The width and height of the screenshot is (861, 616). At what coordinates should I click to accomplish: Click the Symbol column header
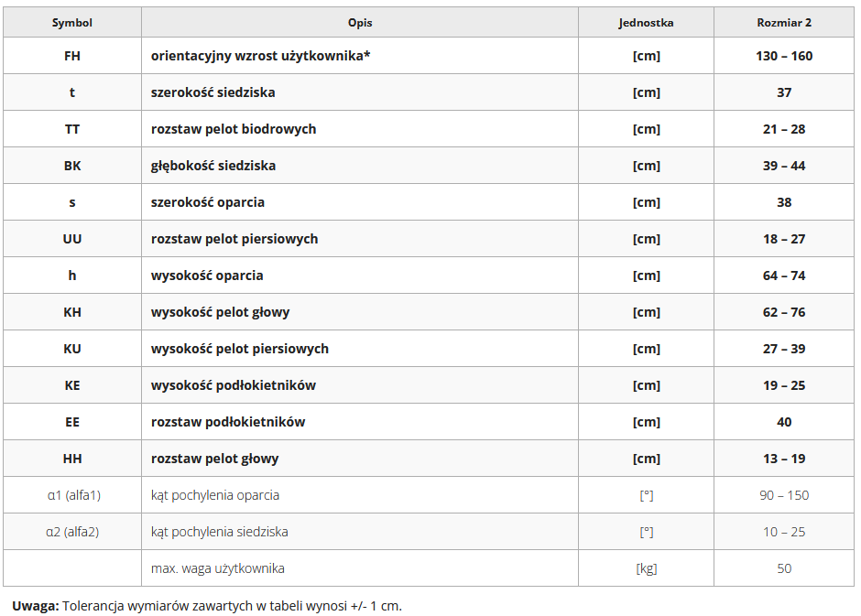72,23
